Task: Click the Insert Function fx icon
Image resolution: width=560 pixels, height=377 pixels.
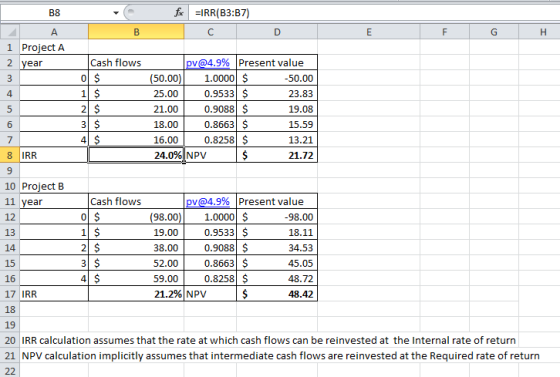Action: click(179, 13)
